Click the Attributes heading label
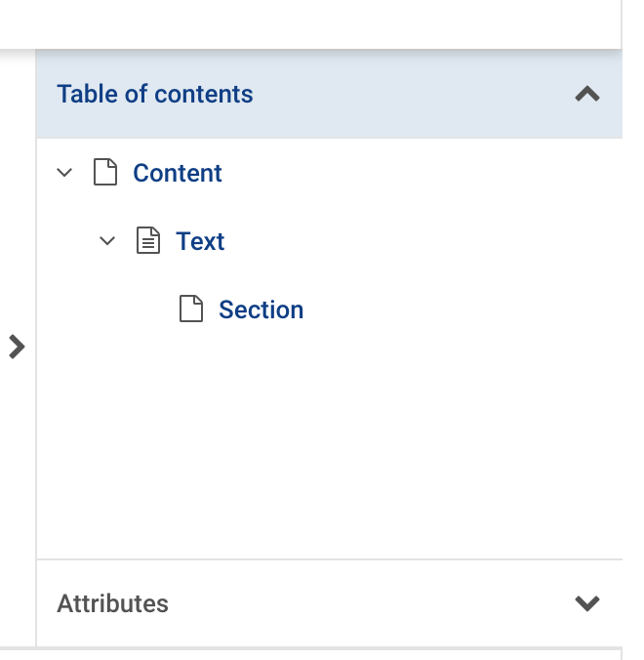 [112, 603]
